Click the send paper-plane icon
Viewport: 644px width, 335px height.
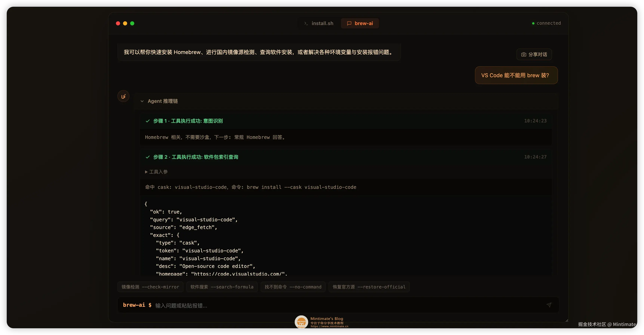(x=549, y=305)
